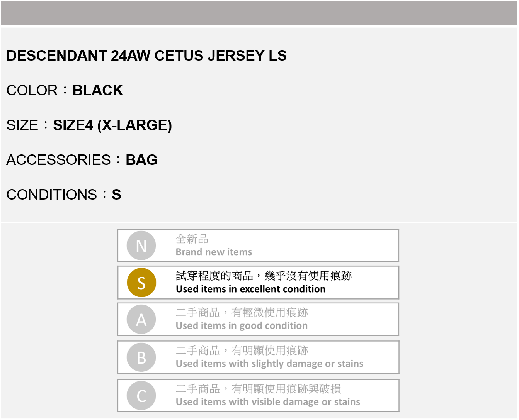This screenshot has width=519, height=420.
Task: Click the 二手商品，有輕微使用痕跡 label
Action: (242, 312)
